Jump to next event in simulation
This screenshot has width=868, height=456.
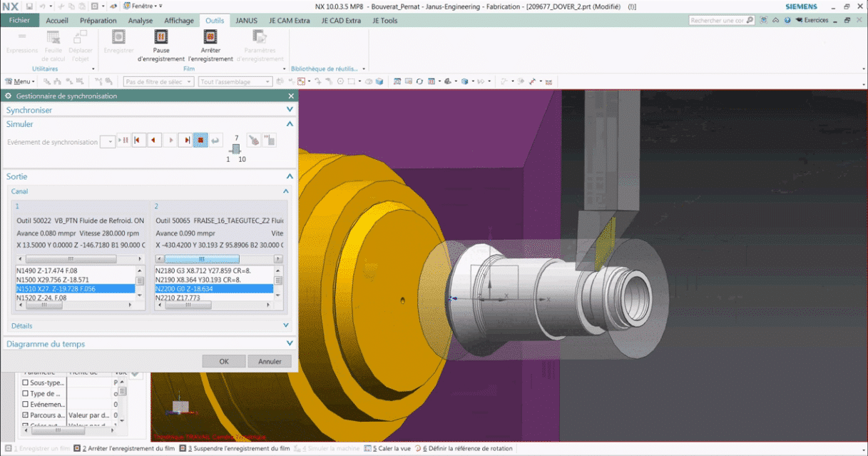(186, 141)
